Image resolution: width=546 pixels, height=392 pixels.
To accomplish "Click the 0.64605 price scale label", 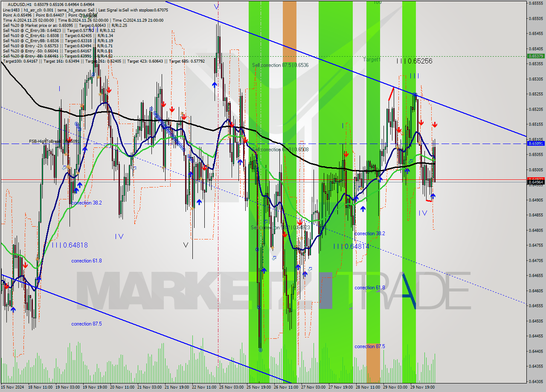I will pyautogui.click(x=536, y=291).
